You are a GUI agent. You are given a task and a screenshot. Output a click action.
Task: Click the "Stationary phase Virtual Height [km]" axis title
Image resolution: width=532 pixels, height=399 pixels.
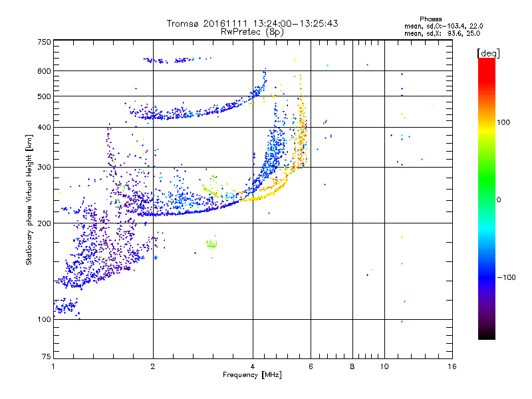29,199
